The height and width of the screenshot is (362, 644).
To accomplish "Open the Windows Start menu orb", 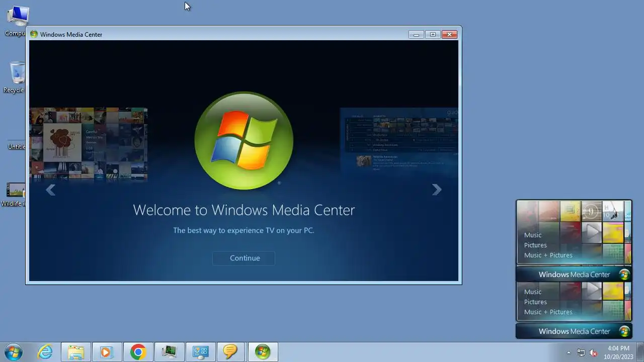I will pyautogui.click(x=14, y=352).
